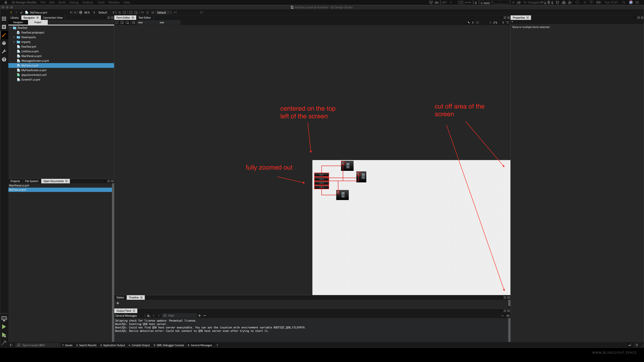Toggle bounding rectangles in form editor
The height and width of the screenshot is (362, 644).
(134, 22)
